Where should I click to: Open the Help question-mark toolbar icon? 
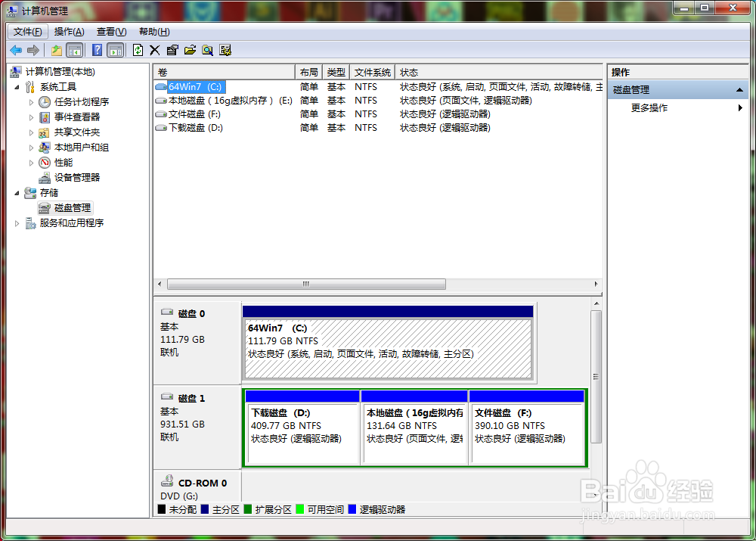[x=97, y=50]
